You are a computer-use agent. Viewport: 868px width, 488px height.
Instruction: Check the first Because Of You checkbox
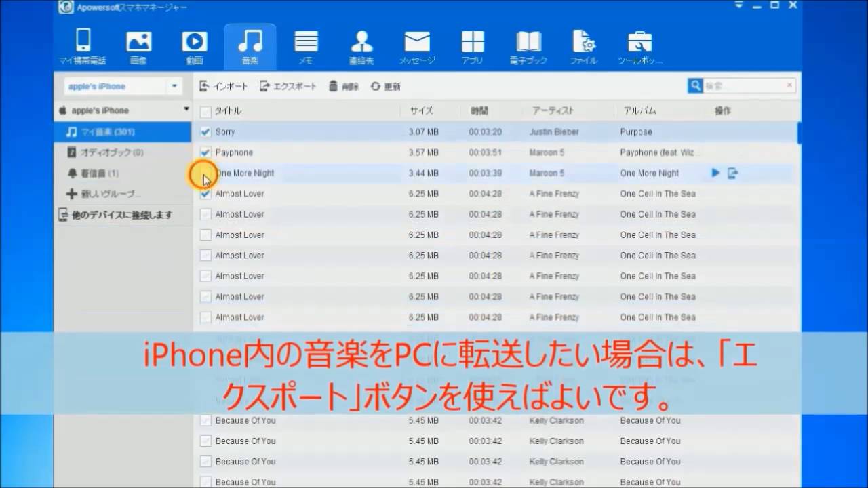tap(205, 420)
